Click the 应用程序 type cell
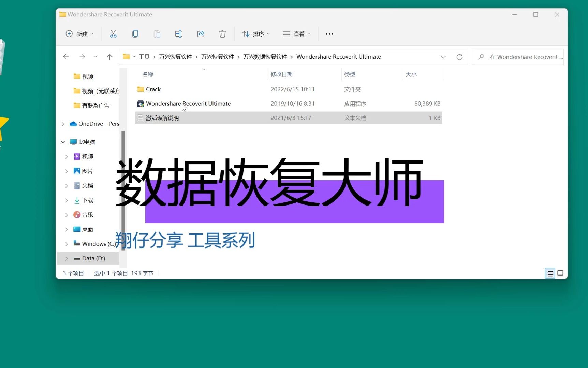Screen dimensions: 588x368 pyautogui.click(x=355, y=103)
